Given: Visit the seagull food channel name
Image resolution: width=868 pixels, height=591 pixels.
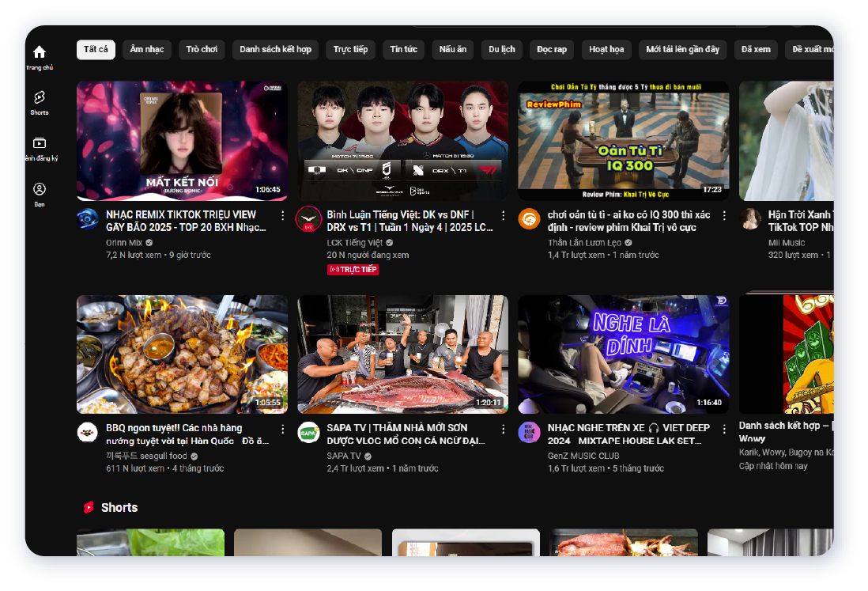Looking at the screenshot, I should click(146, 456).
